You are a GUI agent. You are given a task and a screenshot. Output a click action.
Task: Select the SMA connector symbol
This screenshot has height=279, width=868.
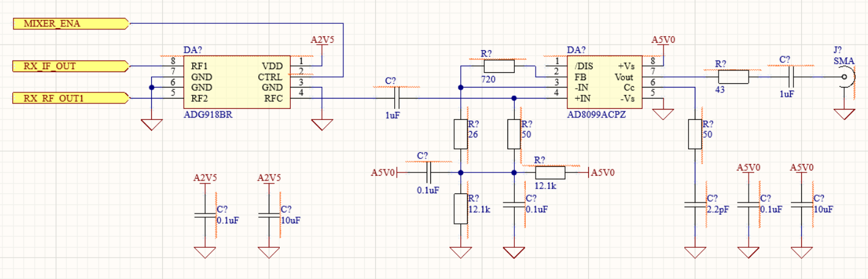(x=846, y=78)
